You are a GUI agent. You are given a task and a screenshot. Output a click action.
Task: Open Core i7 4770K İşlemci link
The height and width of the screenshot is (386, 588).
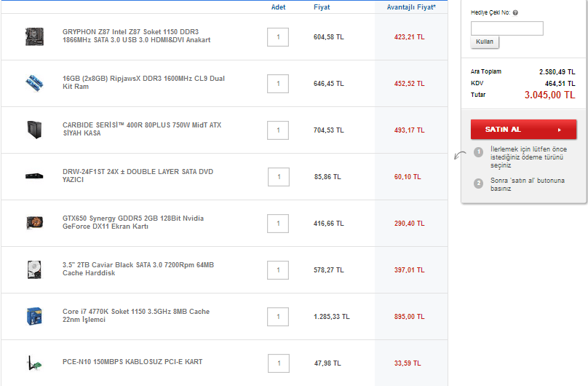tap(136, 315)
